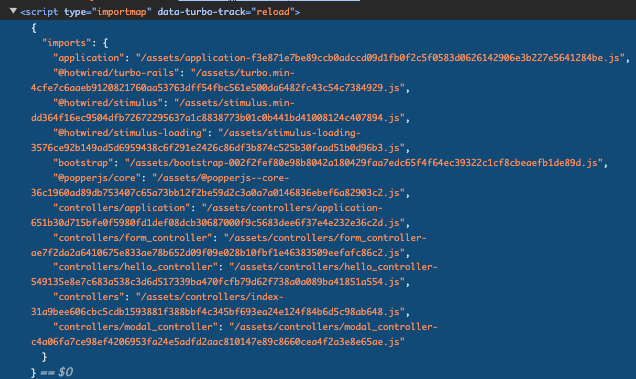Select the ae7f2da2a6… hash line
636x379 pixels.
point(218,253)
